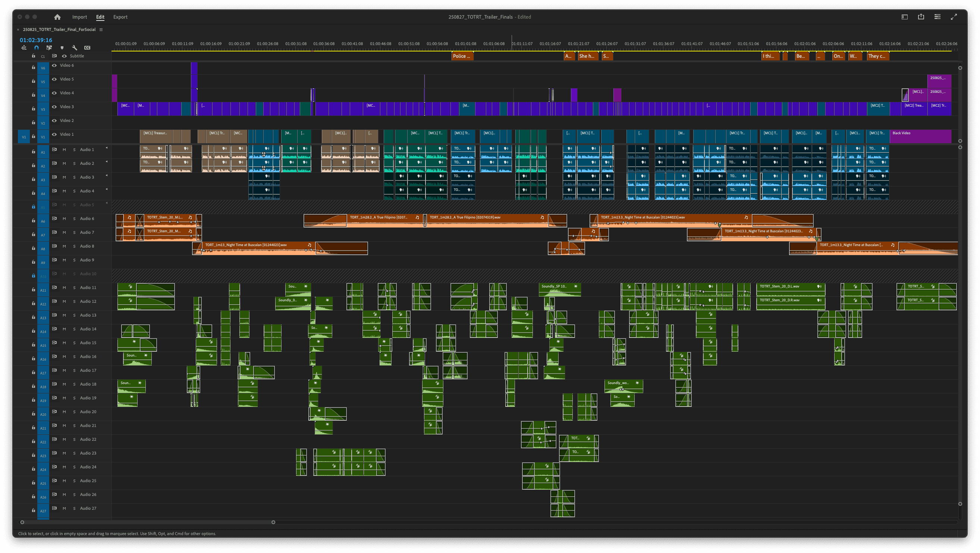Select the Black Video clip
Screen dimensions: 980x553
point(920,136)
